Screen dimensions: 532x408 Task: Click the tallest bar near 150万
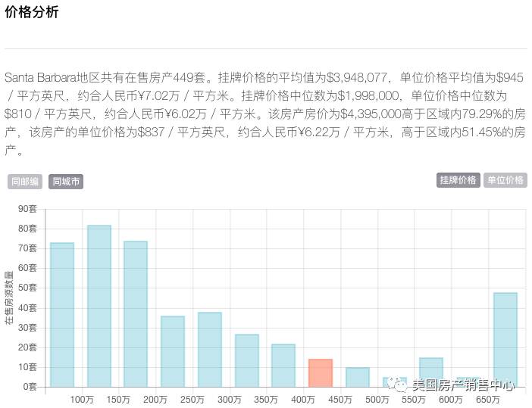(99, 306)
